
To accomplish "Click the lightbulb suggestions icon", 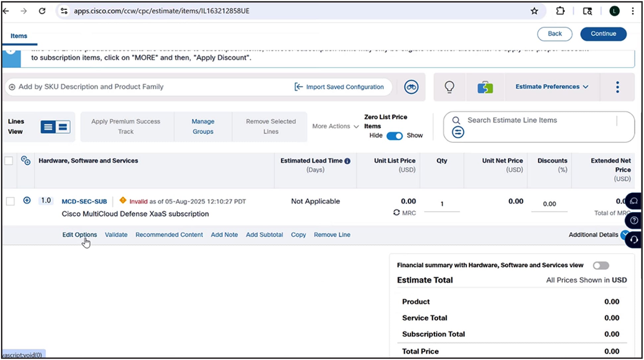I will [x=449, y=87].
